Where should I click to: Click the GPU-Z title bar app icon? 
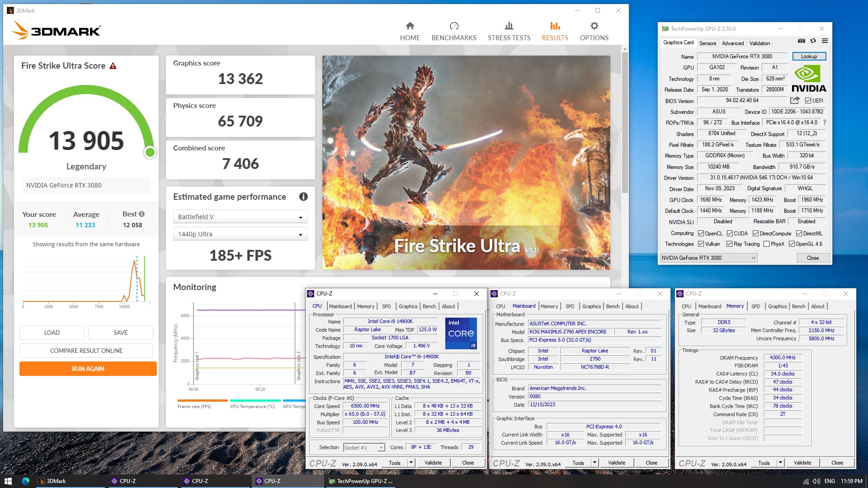pyautogui.click(x=665, y=28)
